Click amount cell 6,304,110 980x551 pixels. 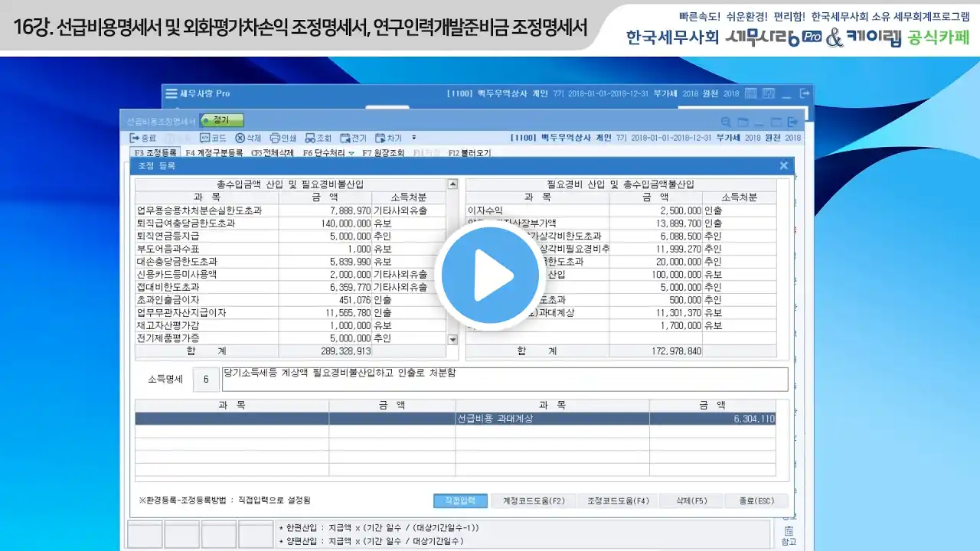coord(713,419)
